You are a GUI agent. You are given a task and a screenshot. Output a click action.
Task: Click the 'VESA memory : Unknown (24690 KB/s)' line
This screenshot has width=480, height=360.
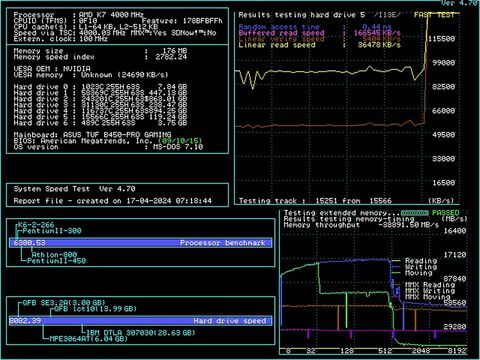coord(91,75)
